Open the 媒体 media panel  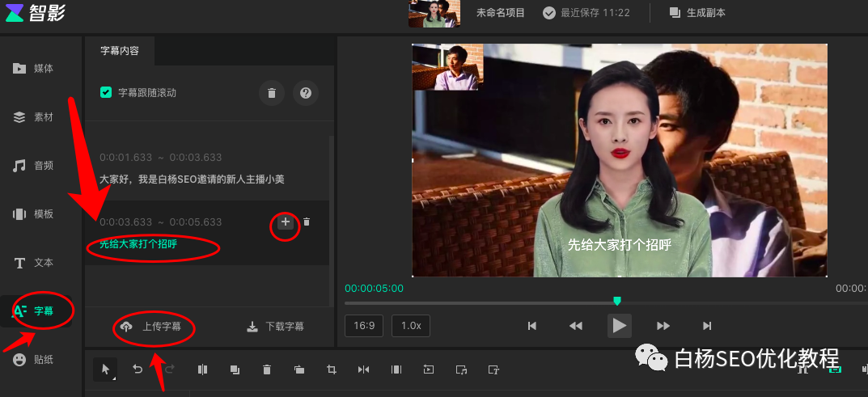[x=34, y=69]
